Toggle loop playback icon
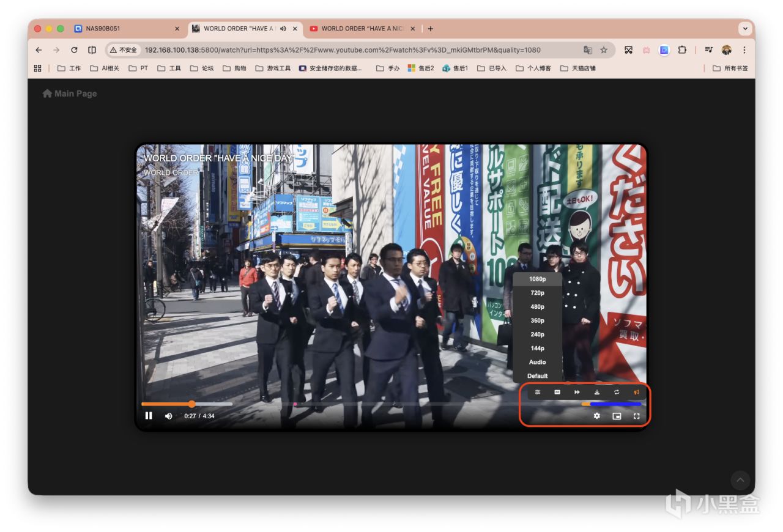783x532 pixels. pyautogui.click(x=617, y=392)
